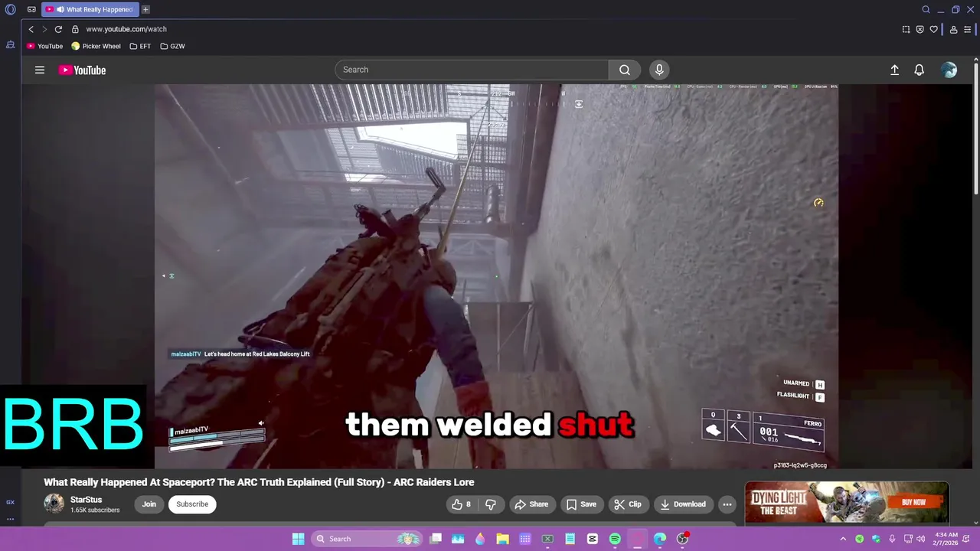Open the GX Corner gamepad icon
Image resolution: width=980 pixels, height=551 pixels.
click(x=31, y=9)
